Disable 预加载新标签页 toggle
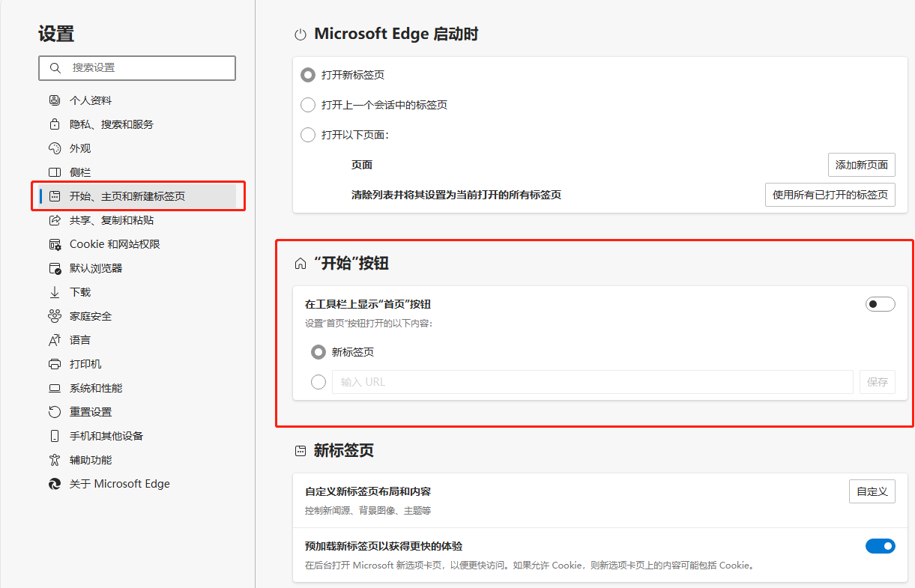Viewport: 915px width, 588px height. click(x=881, y=545)
